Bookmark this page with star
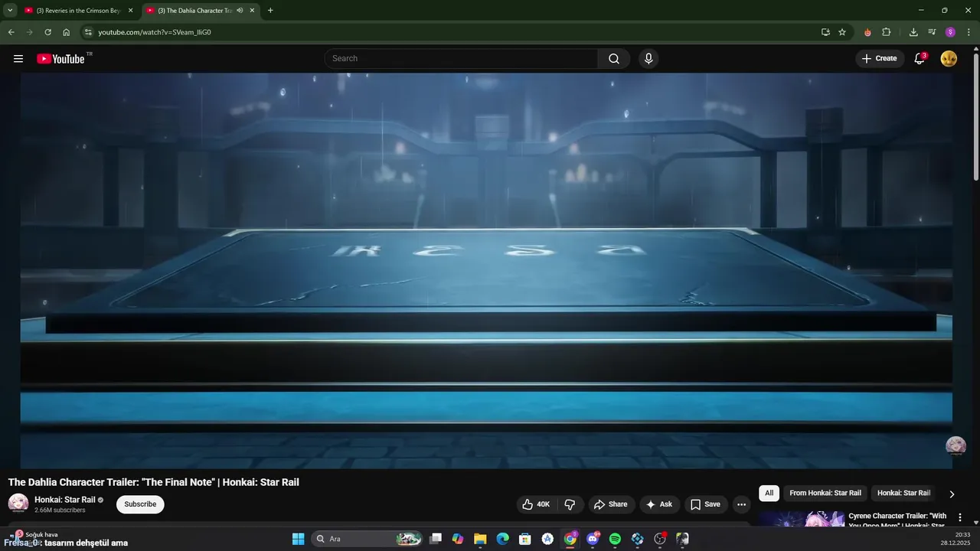The image size is (980, 551). click(842, 32)
